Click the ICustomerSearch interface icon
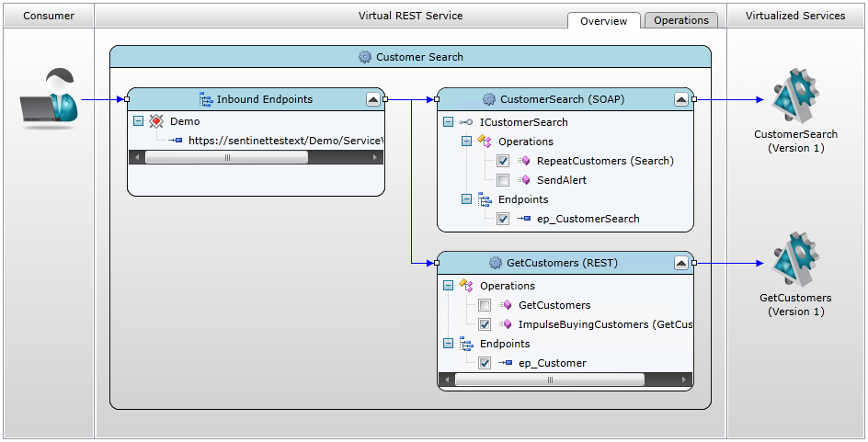This screenshot has height=442, width=868. pyautogui.click(x=466, y=122)
